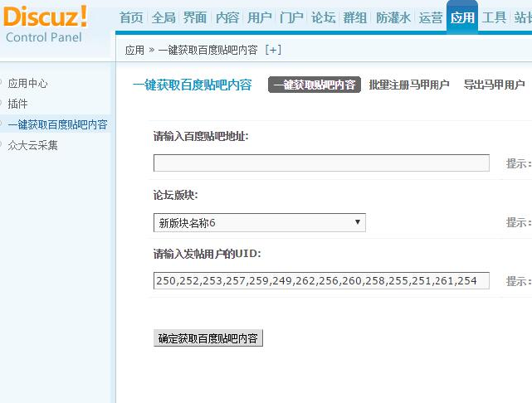532x403 pixels.
Task: Switch to 一键获取贴吧内容 sub-tab
Action: [315, 85]
